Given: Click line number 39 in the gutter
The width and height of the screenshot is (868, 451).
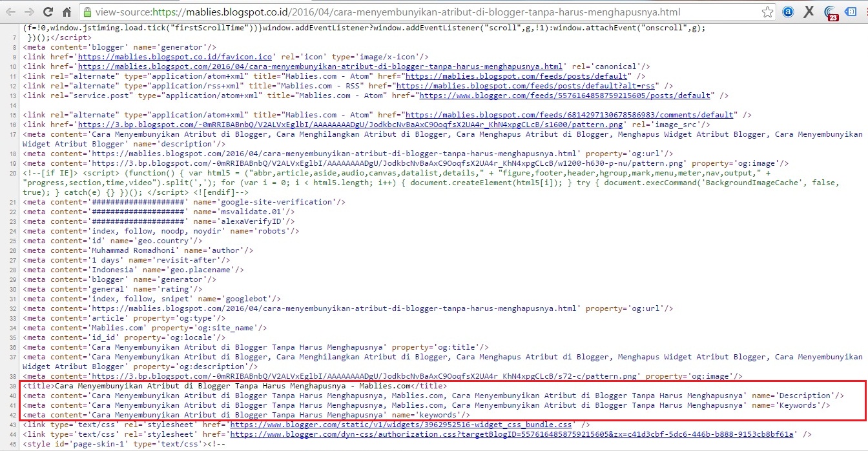Looking at the screenshot, I should pyautogui.click(x=13, y=386).
